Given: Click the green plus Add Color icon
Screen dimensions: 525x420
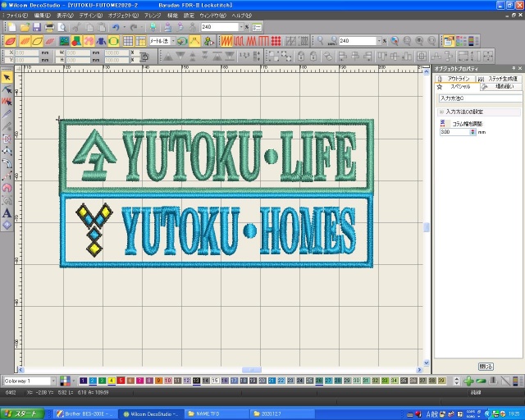Looking at the screenshot, I should point(468,381).
